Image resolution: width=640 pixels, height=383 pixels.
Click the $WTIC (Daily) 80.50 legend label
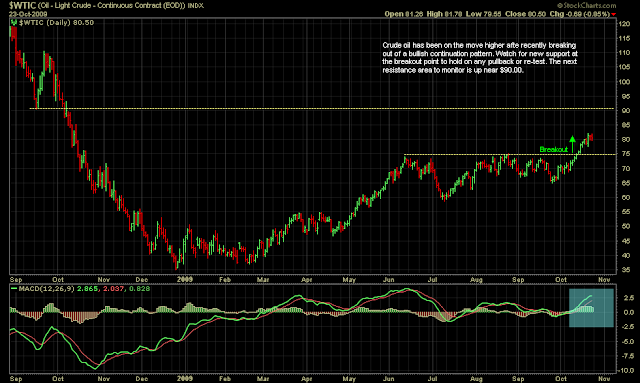click(x=56, y=22)
